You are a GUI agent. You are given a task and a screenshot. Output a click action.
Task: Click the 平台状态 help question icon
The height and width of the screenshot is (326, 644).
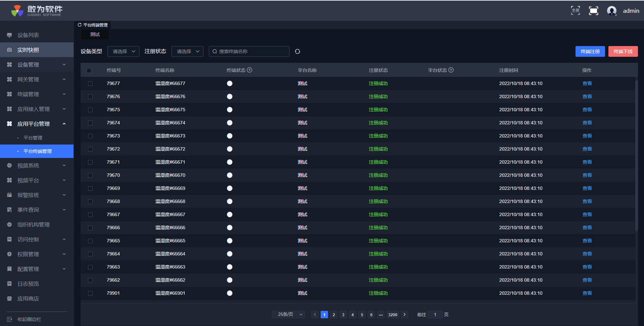pyautogui.click(x=451, y=70)
